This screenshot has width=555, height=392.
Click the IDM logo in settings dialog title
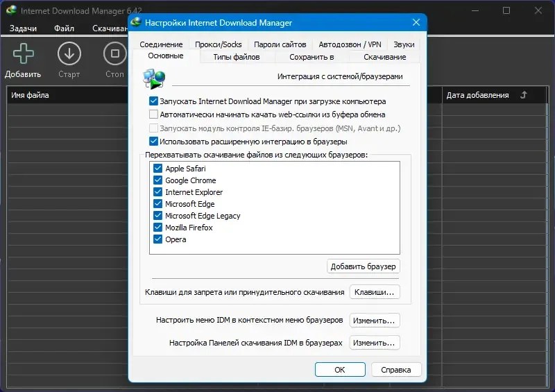pos(136,22)
